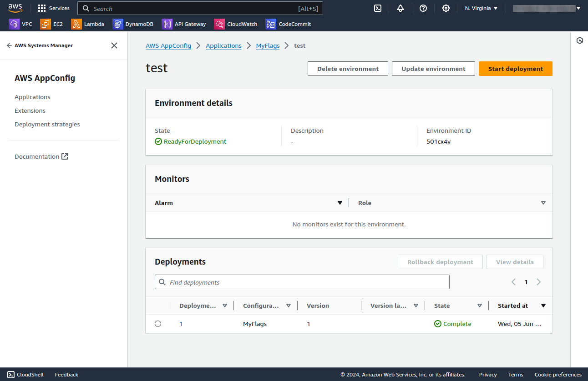Screen dimensions: 588x381
Task: Click the Rollback deployment button
Action: coord(440,262)
